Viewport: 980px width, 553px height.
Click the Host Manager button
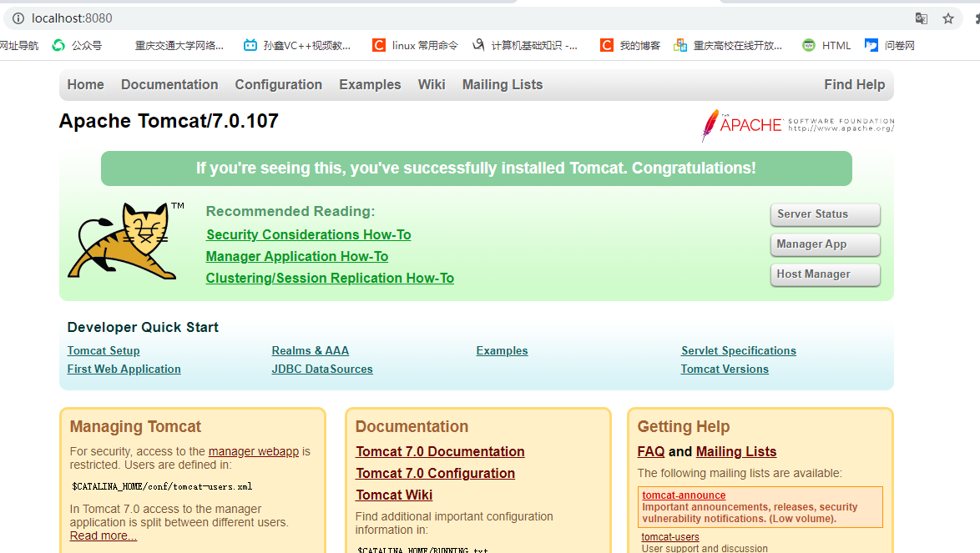coord(825,274)
